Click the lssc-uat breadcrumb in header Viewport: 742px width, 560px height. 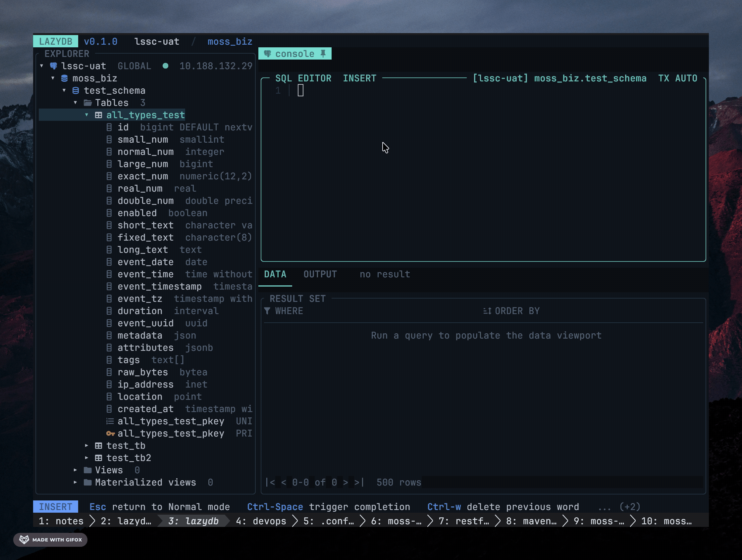pos(157,42)
